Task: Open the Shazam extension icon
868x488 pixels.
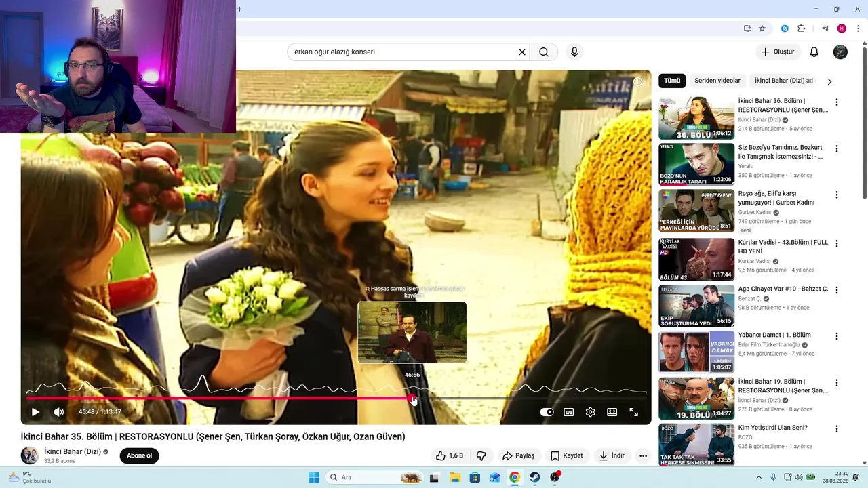Action: click(785, 28)
